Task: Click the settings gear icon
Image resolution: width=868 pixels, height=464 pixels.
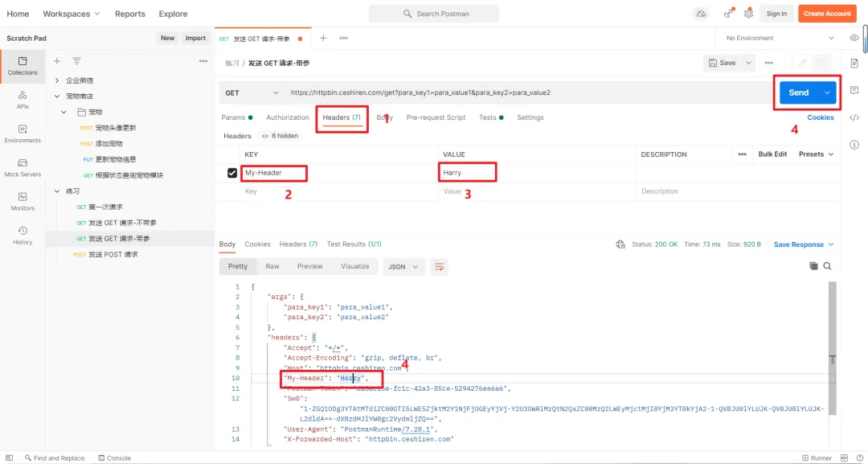Action: click(748, 14)
